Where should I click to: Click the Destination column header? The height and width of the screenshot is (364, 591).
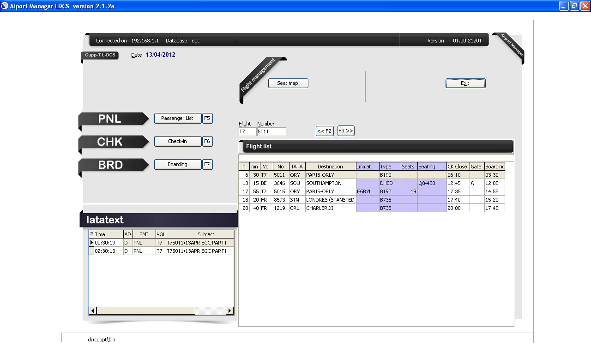click(x=330, y=167)
